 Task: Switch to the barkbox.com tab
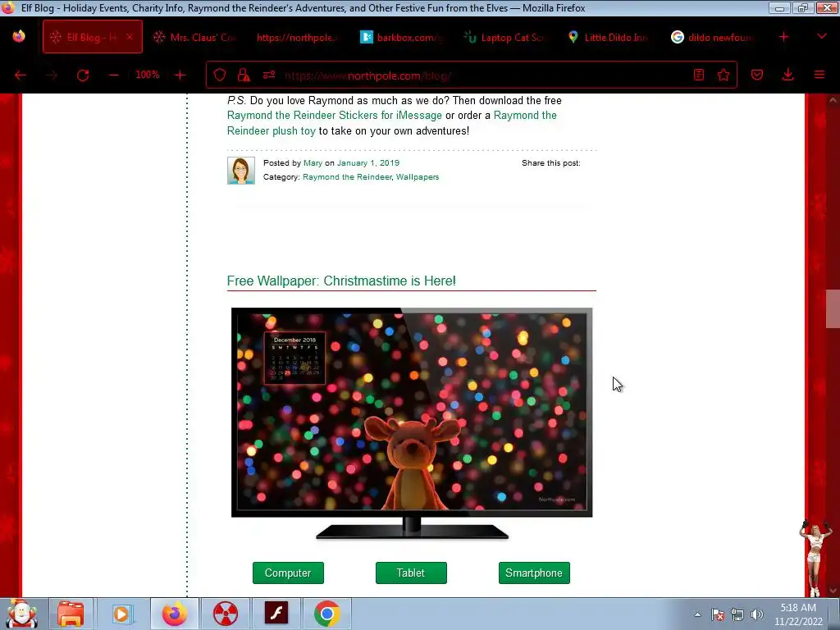click(403, 37)
